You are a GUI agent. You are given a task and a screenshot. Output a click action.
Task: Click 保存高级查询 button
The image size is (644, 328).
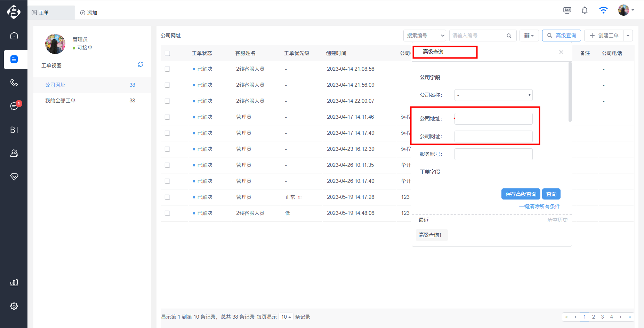pos(521,194)
